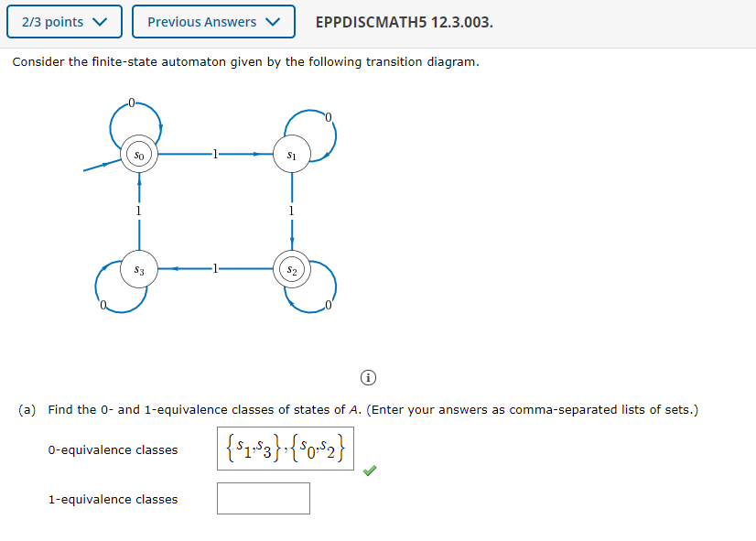
Task: Open the 2/3 points dropdown
Action: pos(63,21)
